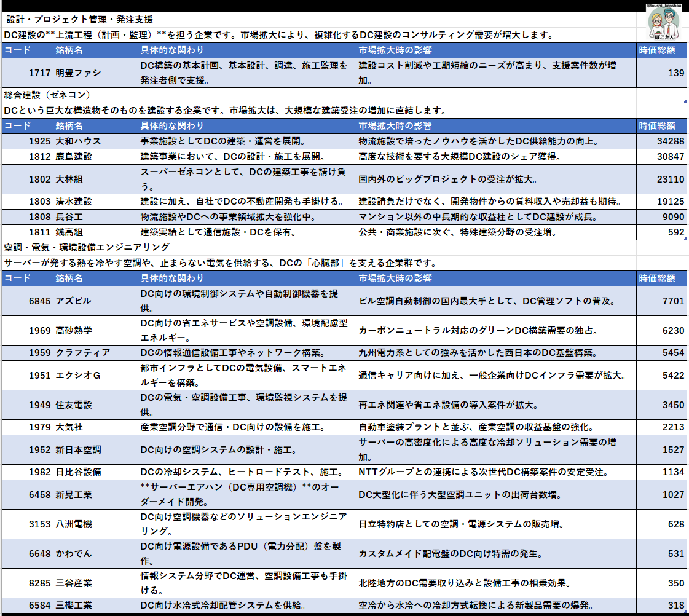Select the cell エクシオG
The image size is (689, 616).
tap(95, 375)
